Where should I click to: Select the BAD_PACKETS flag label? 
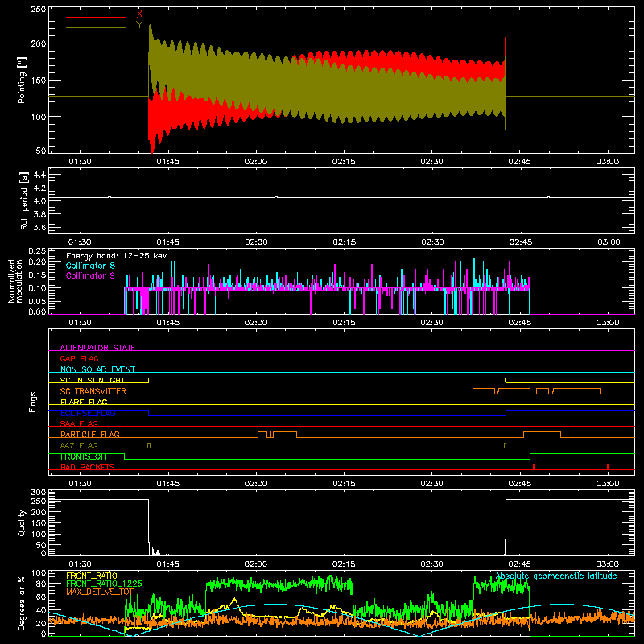pos(88,467)
